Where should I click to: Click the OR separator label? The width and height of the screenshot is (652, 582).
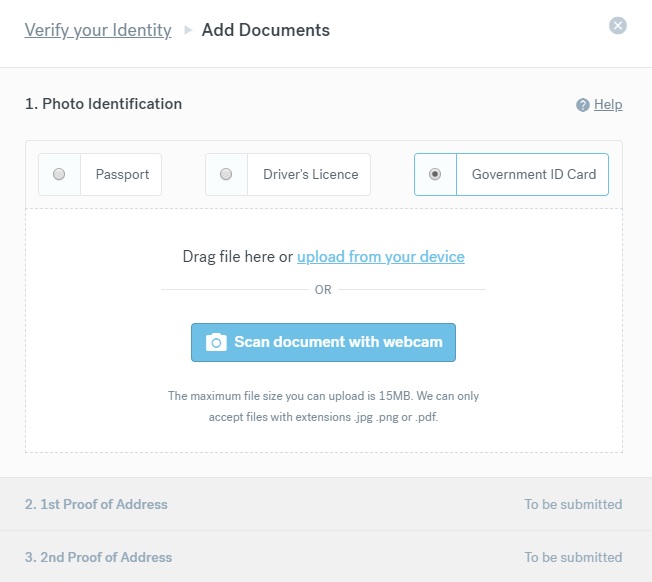tap(323, 290)
